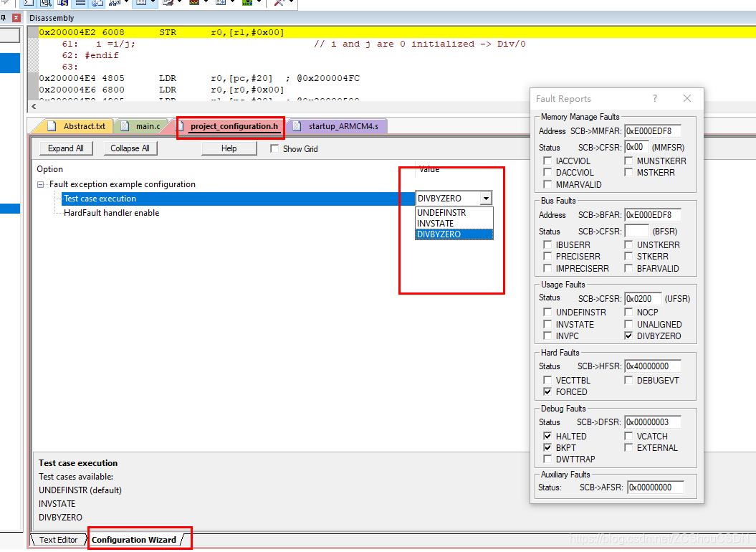
Task: Toggle the UNSTKERR checkbox
Action: click(628, 244)
